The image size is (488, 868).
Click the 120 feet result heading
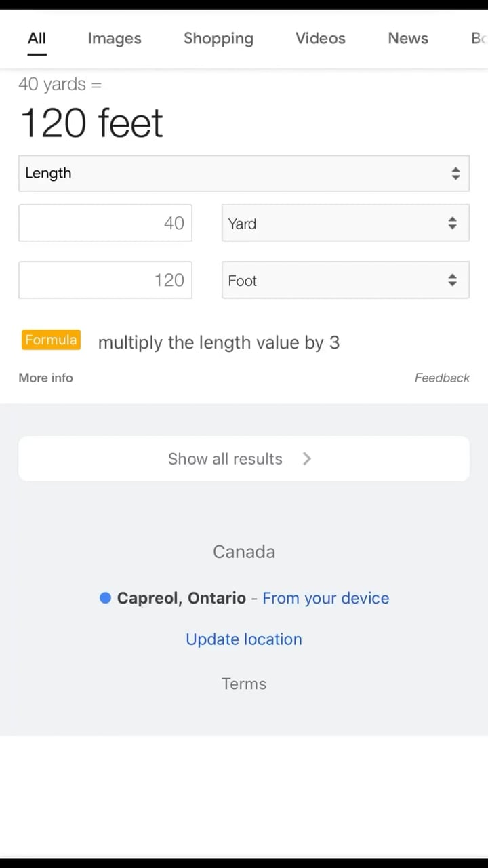(92, 123)
